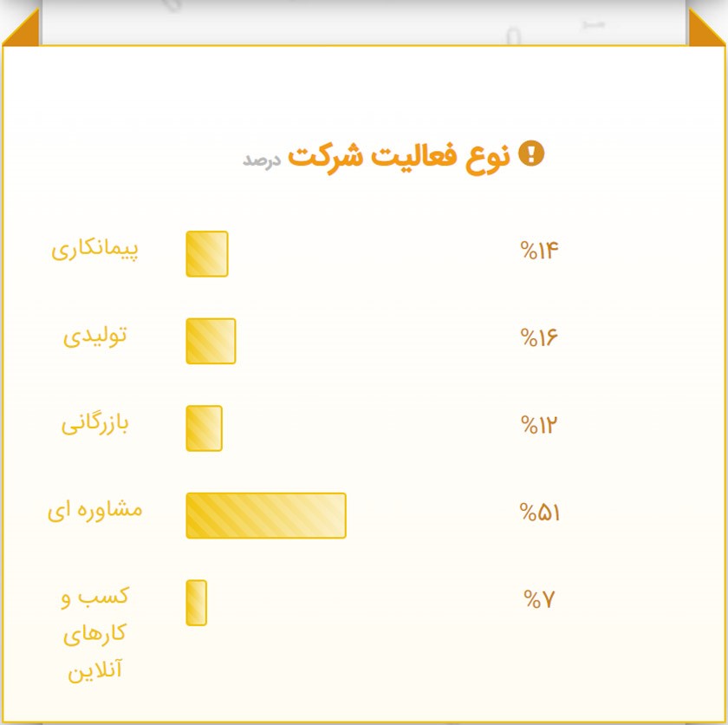Click the gray درصد subtitle text
Viewport: 728px width, 725px height.
tap(260, 160)
